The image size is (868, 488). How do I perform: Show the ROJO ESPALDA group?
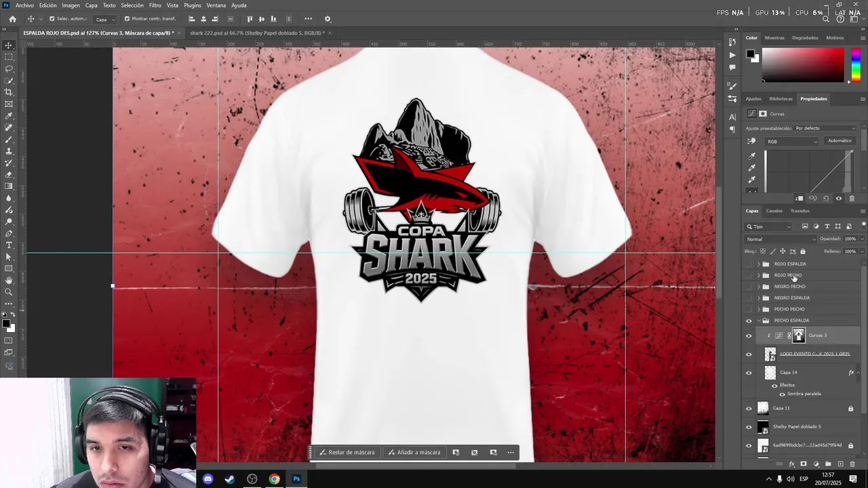coord(749,264)
